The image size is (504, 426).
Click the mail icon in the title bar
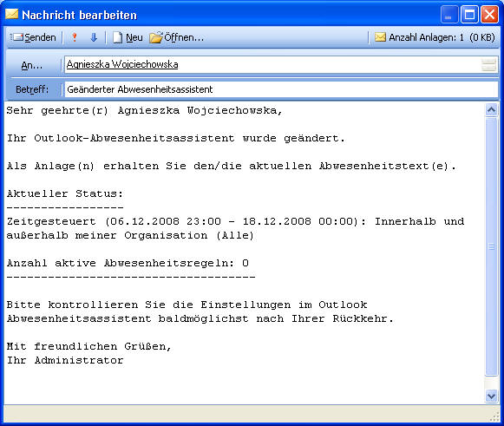pos(11,14)
